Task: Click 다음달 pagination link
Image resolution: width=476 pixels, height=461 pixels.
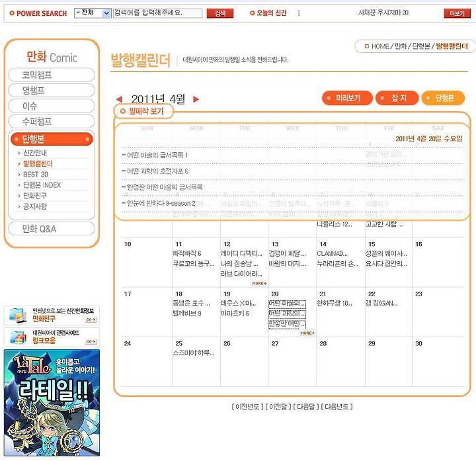Action: [x=306, y=406]
